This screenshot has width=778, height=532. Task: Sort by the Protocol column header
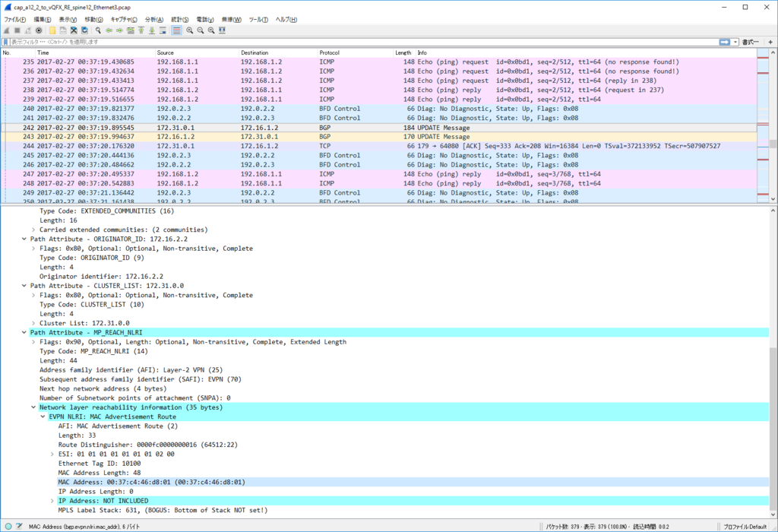coord(356,52)
